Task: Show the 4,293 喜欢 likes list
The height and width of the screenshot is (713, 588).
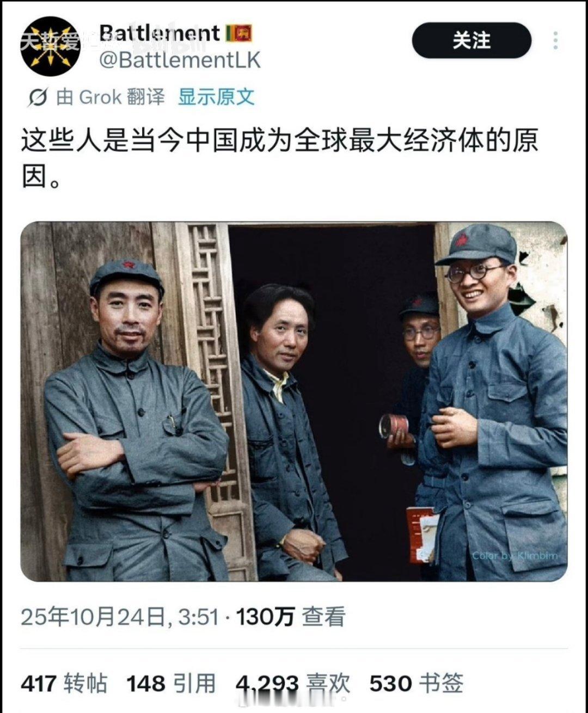Action: click(x=293, y=684)
